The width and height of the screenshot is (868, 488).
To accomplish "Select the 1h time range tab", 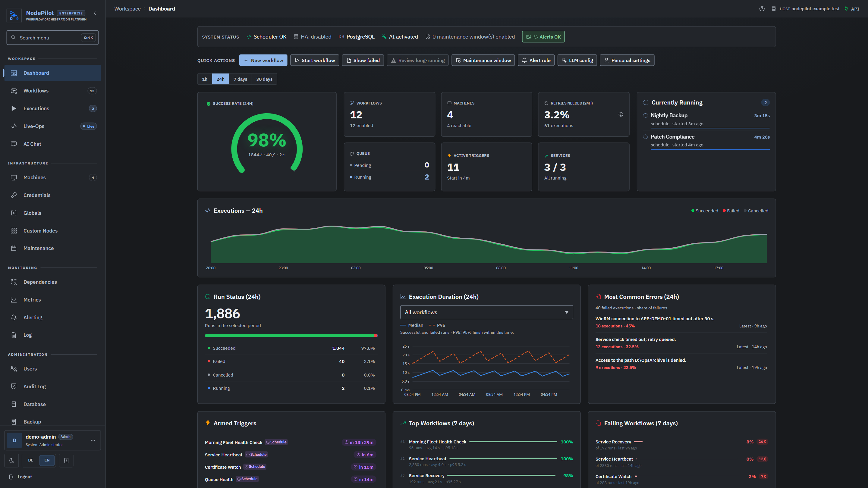I will pyautogui.click(x=205, y=79).
